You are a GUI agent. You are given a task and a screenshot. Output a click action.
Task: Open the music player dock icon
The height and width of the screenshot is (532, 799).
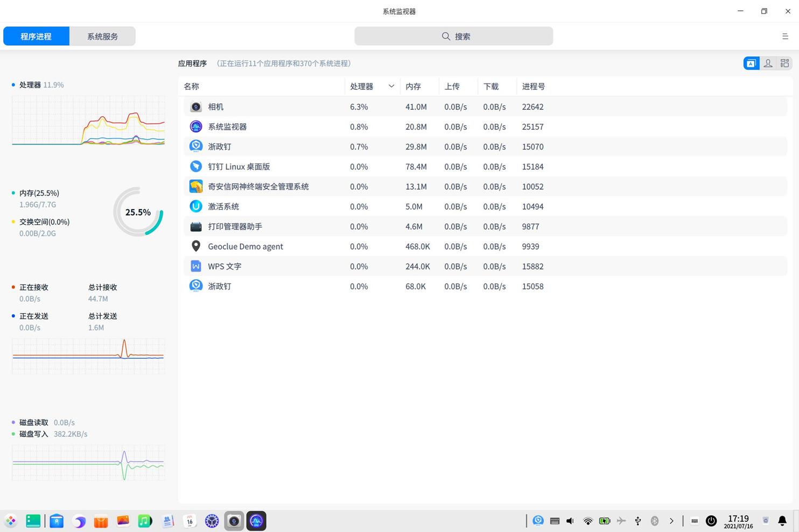145,521
